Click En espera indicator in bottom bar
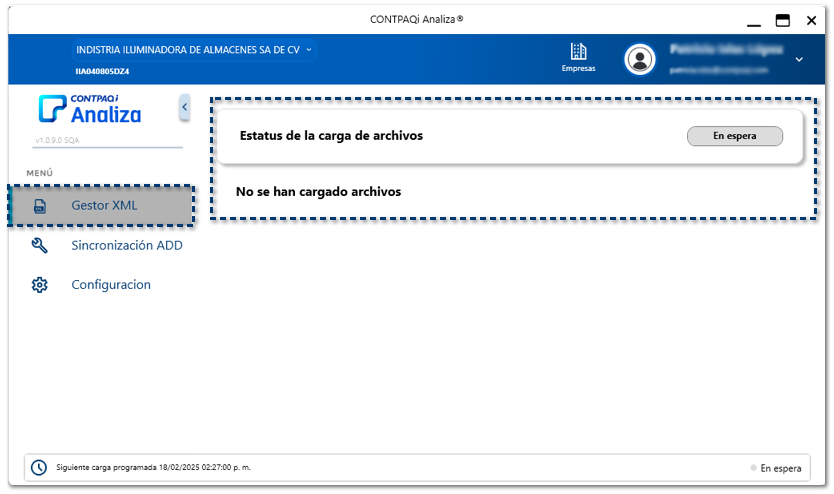 click(x=776, y=468)
